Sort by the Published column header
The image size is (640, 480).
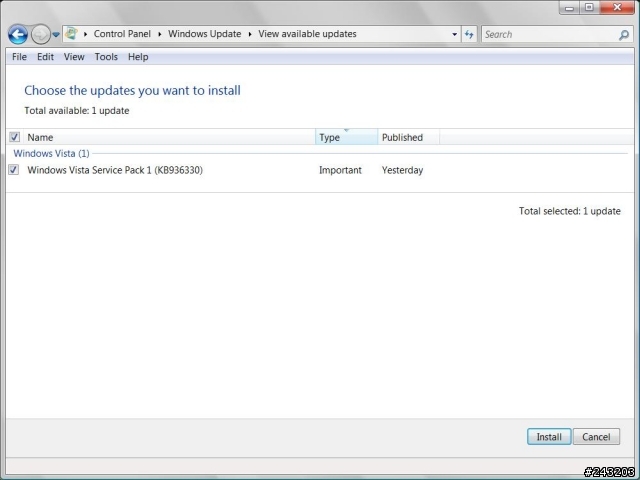[x=409, y=137]
